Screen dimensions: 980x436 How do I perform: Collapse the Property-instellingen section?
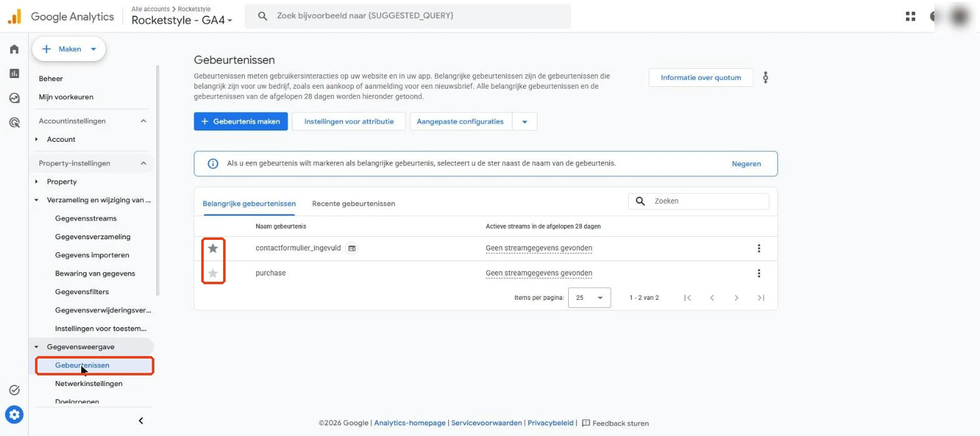click(x=143, y=164)
